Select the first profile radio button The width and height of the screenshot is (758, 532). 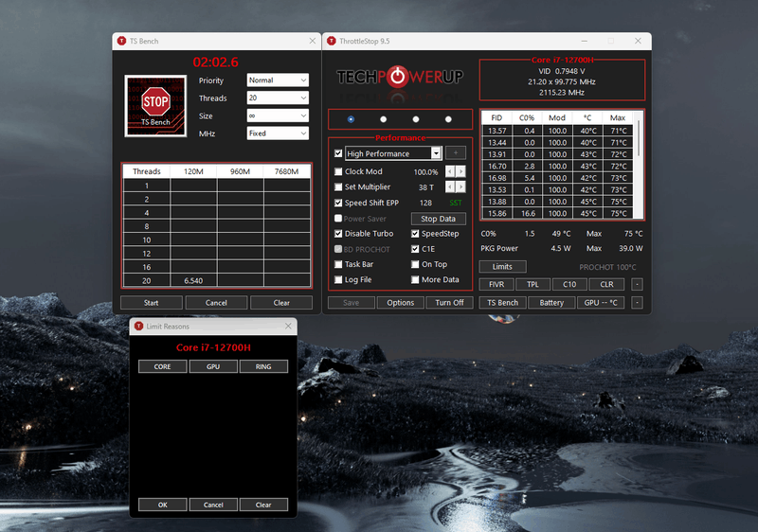tap(351, 119)
